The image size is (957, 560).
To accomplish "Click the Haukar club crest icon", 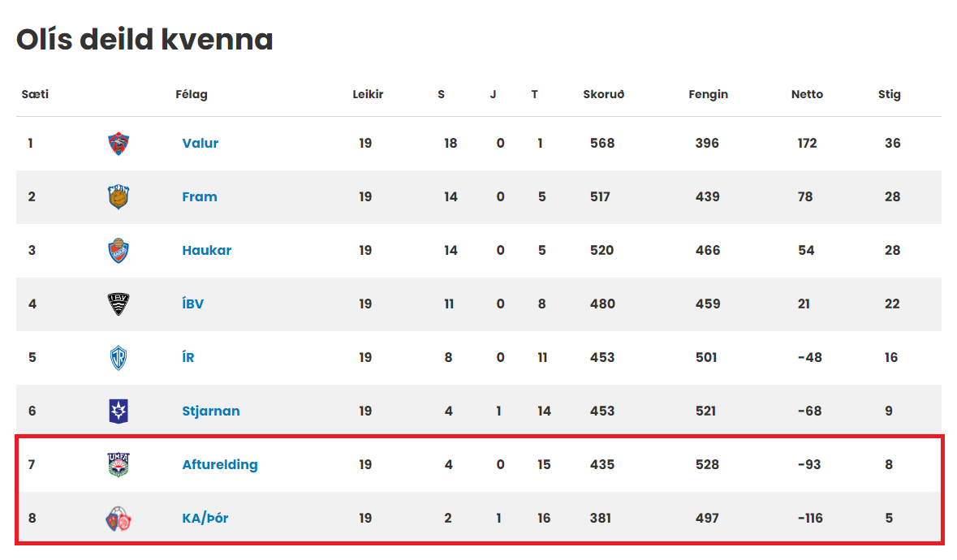I will (x=119, y=251).
